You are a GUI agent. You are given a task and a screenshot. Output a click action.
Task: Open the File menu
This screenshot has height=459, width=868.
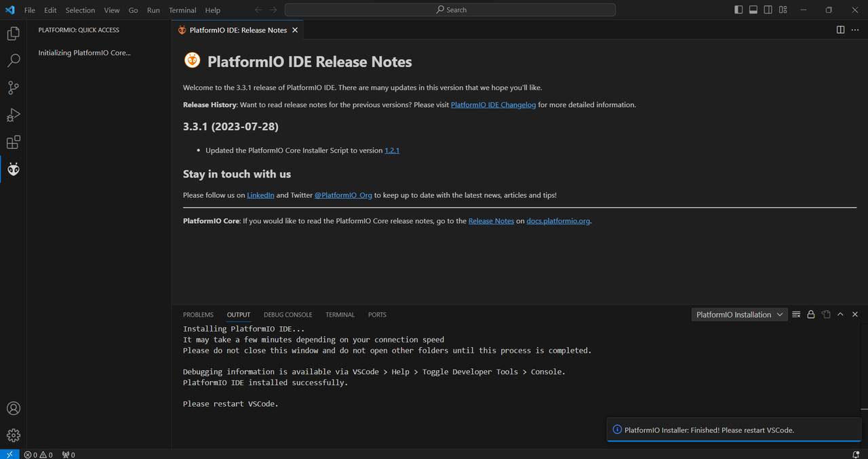coord(30,10)
